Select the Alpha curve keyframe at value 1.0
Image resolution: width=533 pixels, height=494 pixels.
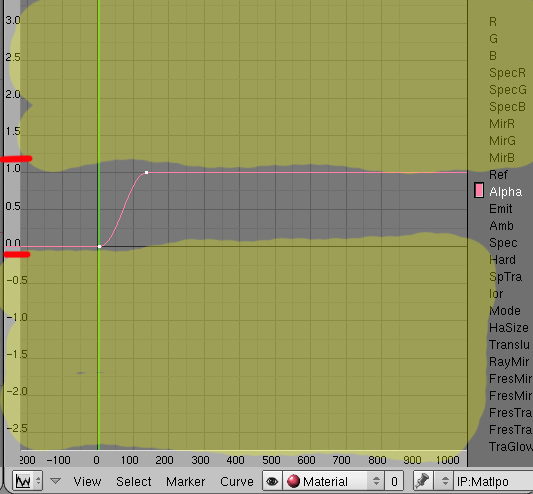point(147,173)
